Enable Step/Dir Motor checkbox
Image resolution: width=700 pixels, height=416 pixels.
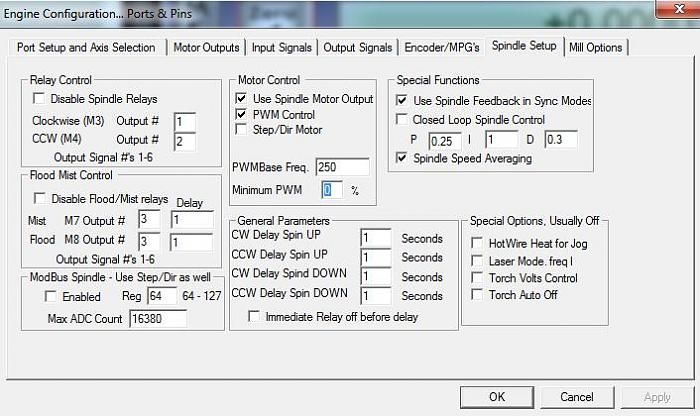click(x=241, y=130)
